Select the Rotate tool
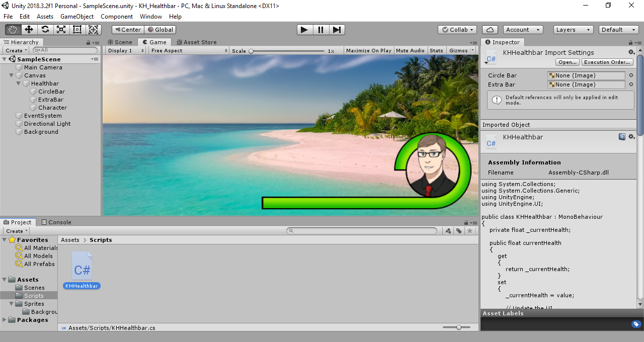 click(45, 30)
